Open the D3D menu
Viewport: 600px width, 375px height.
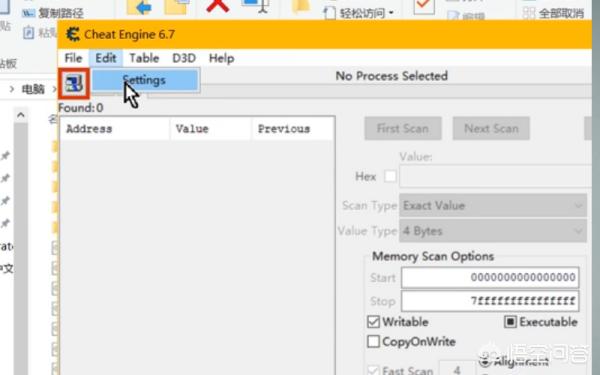pos(184,58)
